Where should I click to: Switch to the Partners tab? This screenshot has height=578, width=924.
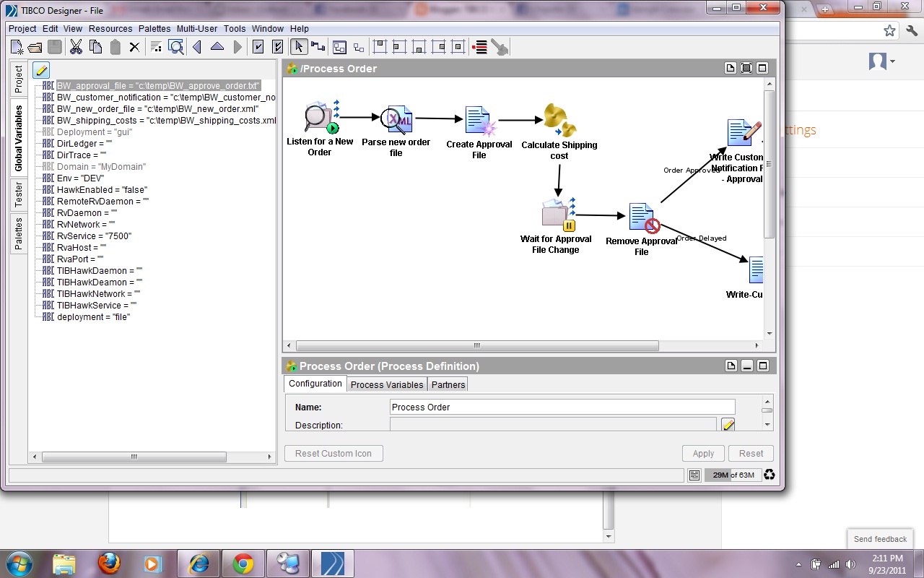448,384
